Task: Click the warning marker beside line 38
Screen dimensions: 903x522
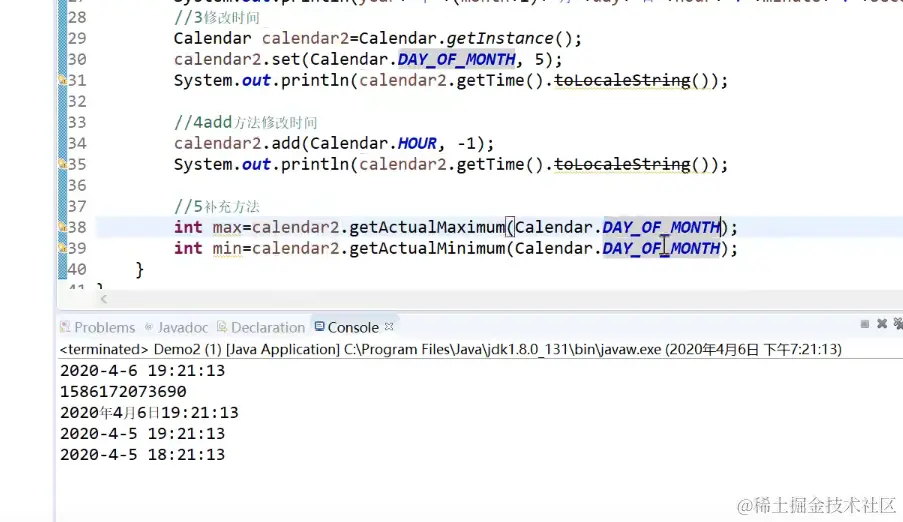Action: (x=62, y=227)
